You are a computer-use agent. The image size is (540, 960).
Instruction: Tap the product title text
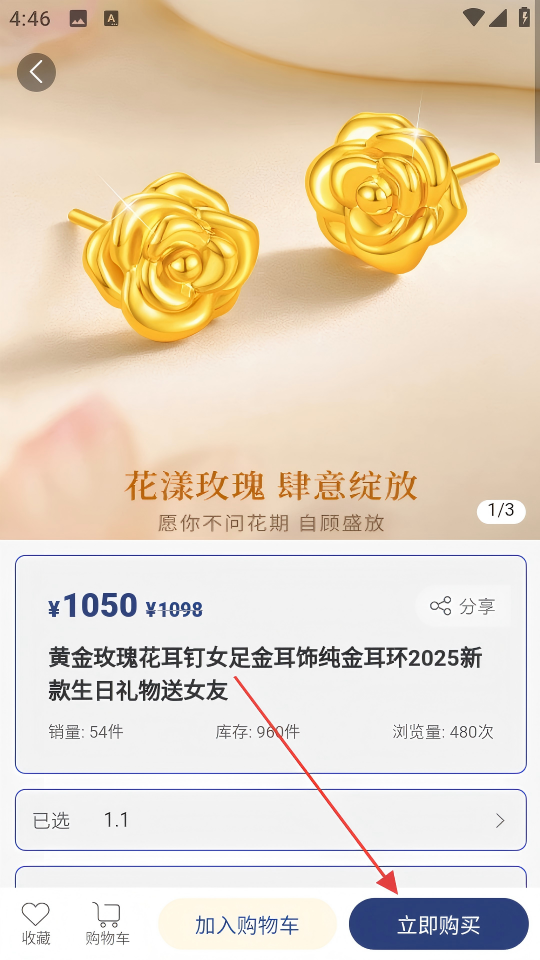click(265, 673)
